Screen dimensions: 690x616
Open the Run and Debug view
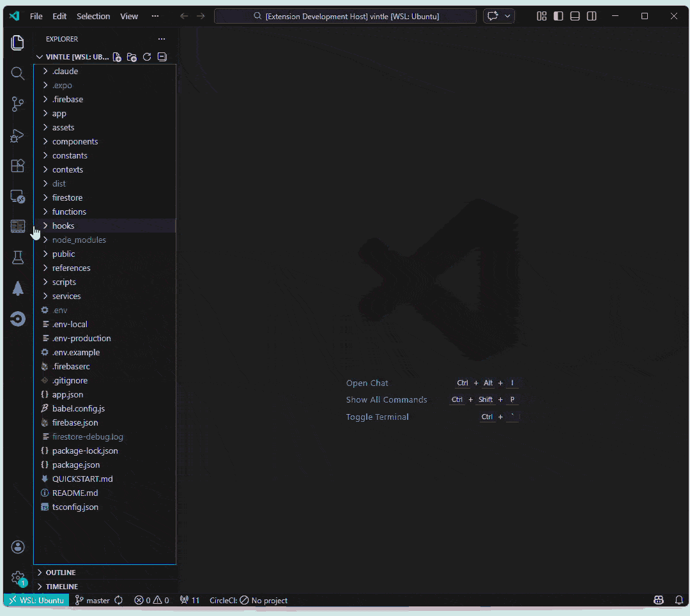18,135
